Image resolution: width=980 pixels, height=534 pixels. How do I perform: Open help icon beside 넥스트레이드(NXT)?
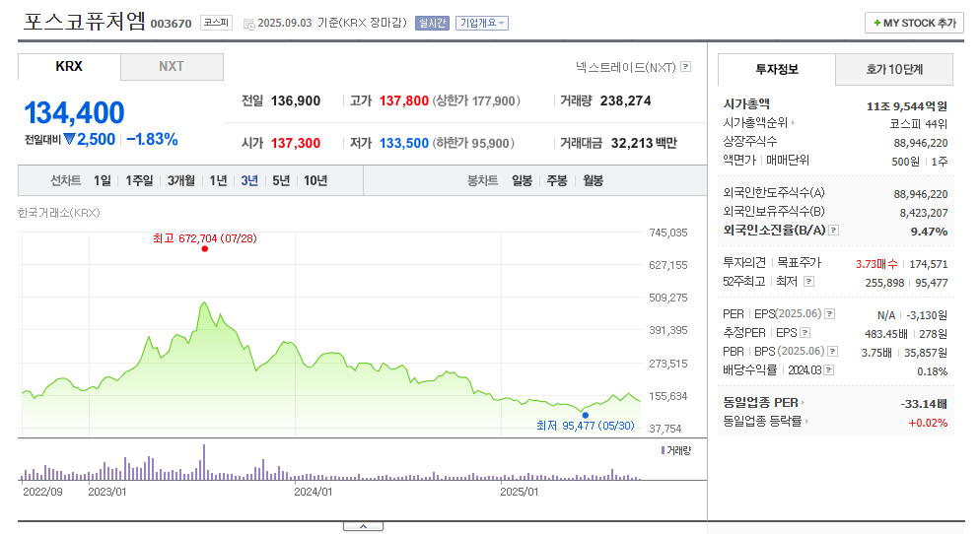[685, 66]
